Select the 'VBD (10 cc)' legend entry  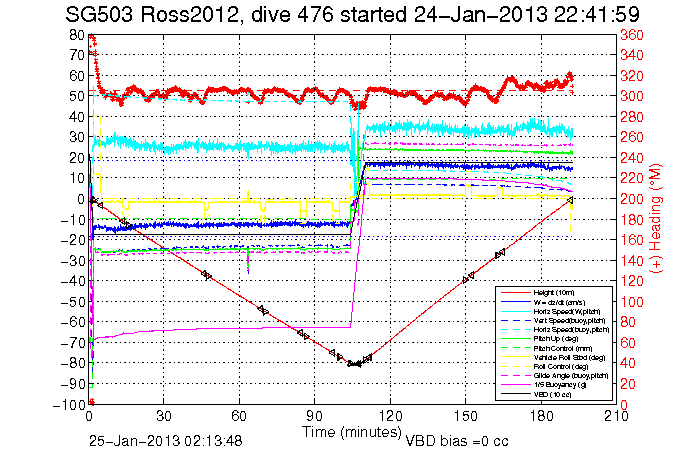[552, 394]
